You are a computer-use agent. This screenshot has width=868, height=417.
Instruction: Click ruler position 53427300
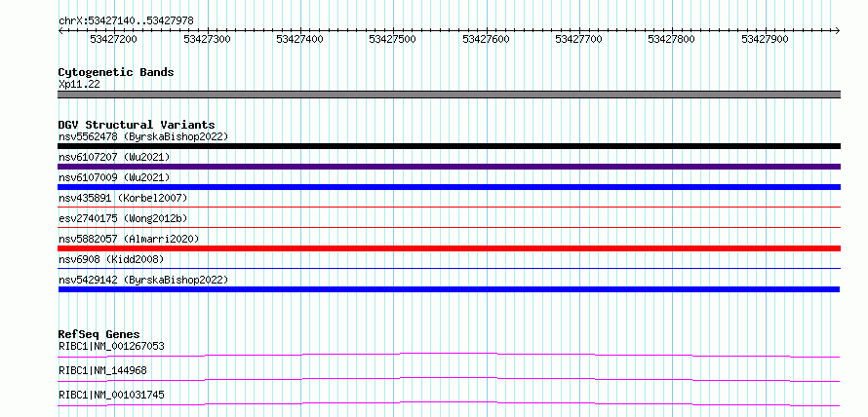tap(207, 39)
